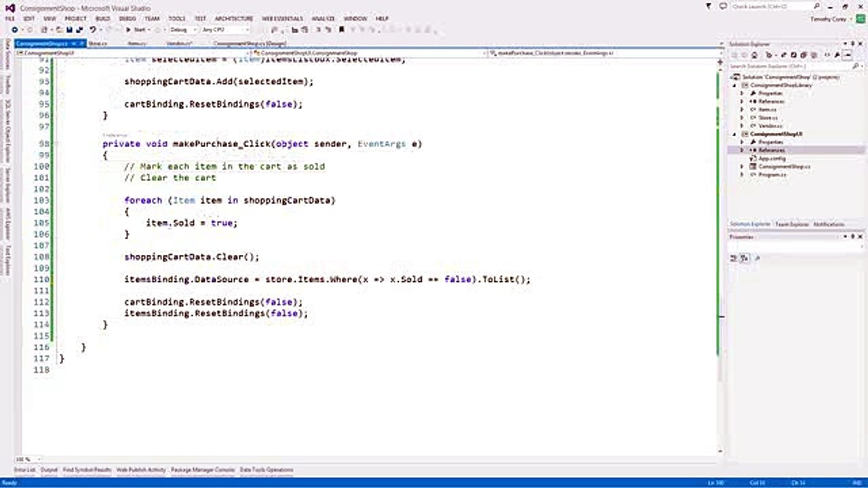
Task: Open the DEBUG menu
Action: [127, 18]
